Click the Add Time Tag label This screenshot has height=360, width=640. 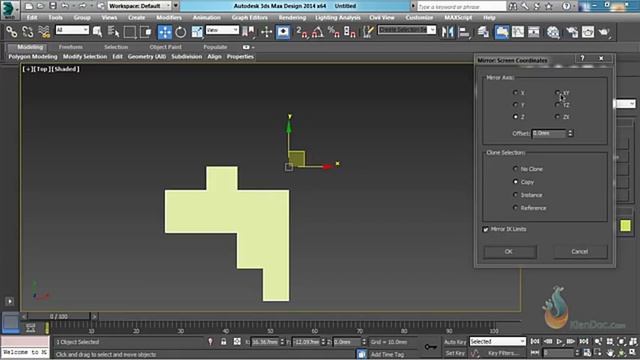point(387,355)
